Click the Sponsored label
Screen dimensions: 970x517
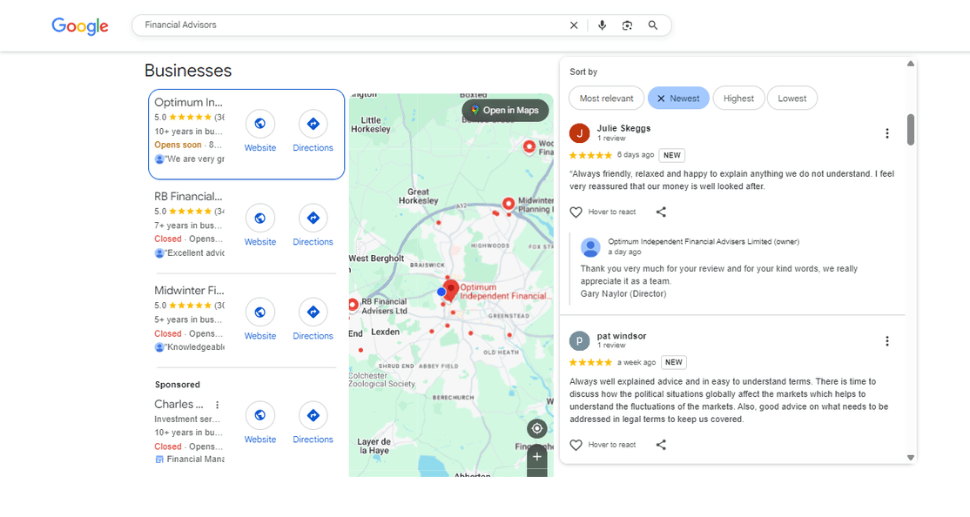pyautogui.click(x=178, y=385)
